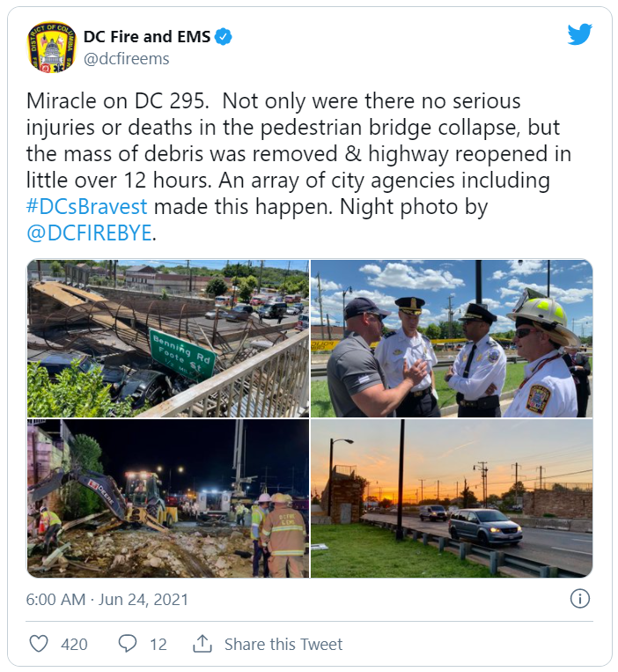Open the #DCsBravest hashtag link
This screenshot has width=618, height=672.
(x=87, y=207)
